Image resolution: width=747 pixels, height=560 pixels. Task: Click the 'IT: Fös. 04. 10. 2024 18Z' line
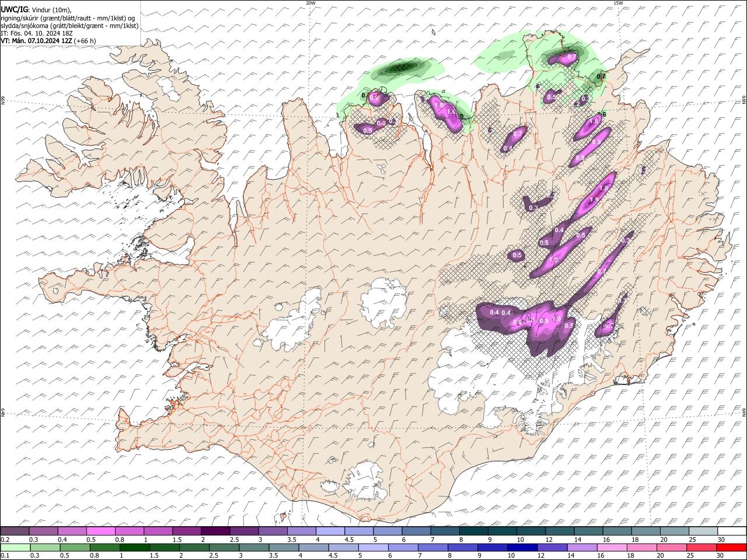point(37,33)
